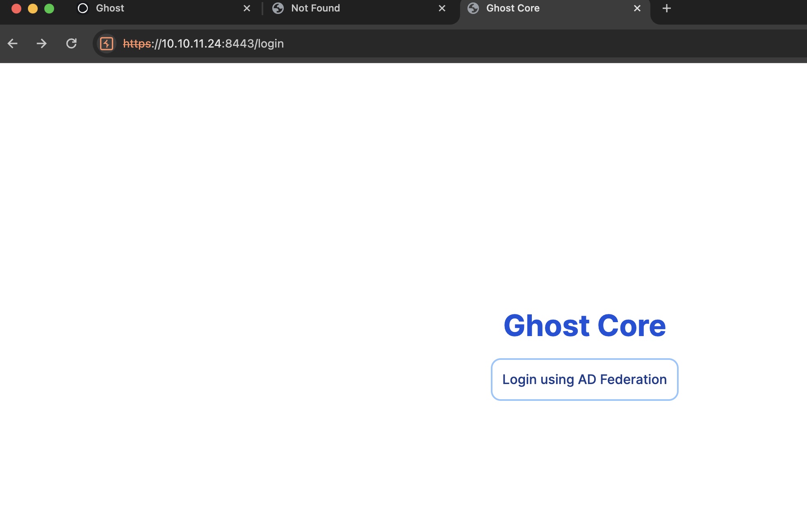Reload the Ghost Core login page
807x532 pixels.
point(71,43)
